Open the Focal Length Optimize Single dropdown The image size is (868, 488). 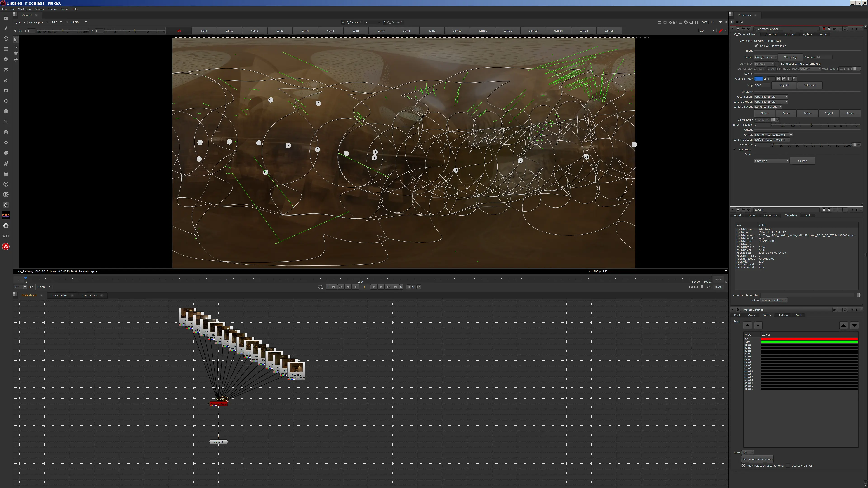[771, 97]
